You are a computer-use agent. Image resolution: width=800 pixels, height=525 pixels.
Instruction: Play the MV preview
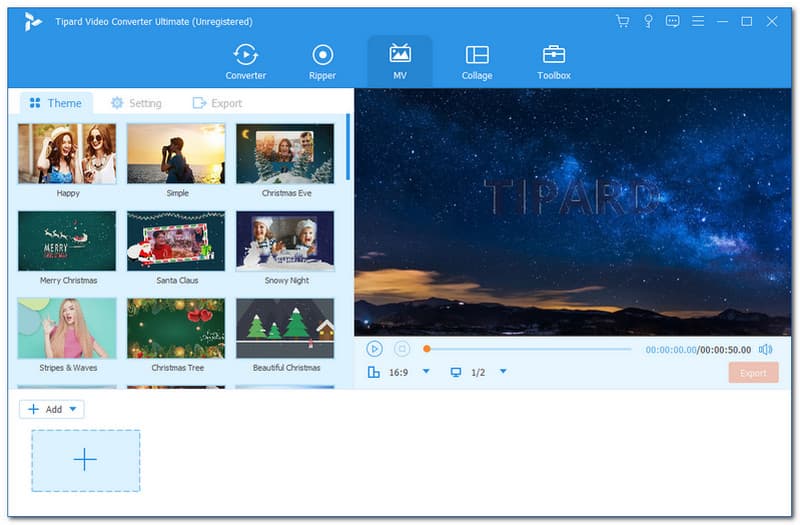(x=374, y=349)
